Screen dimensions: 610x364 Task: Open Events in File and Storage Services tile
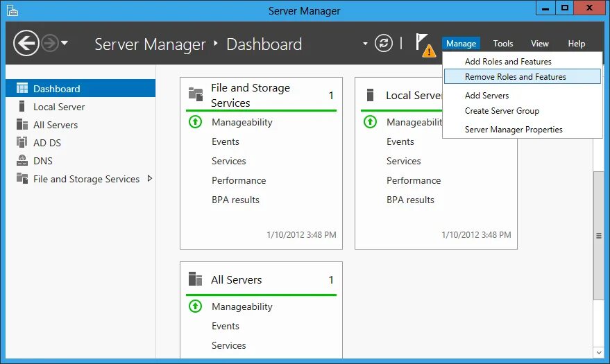(x=226, y=141)
